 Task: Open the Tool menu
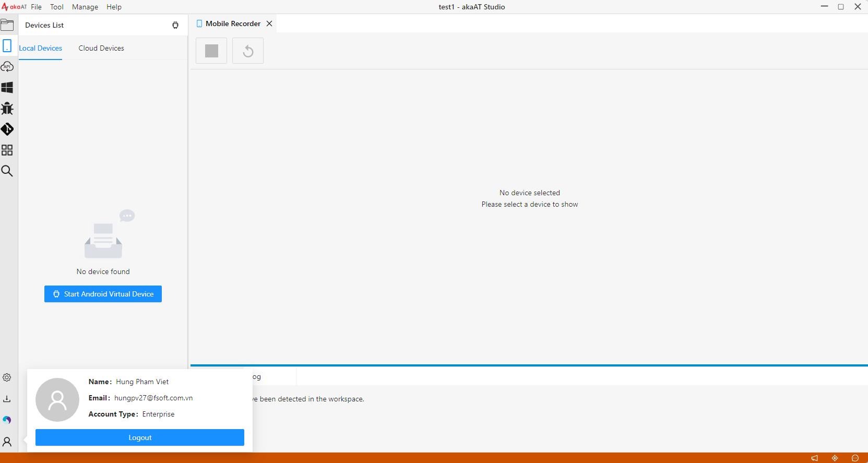(57, 7)
